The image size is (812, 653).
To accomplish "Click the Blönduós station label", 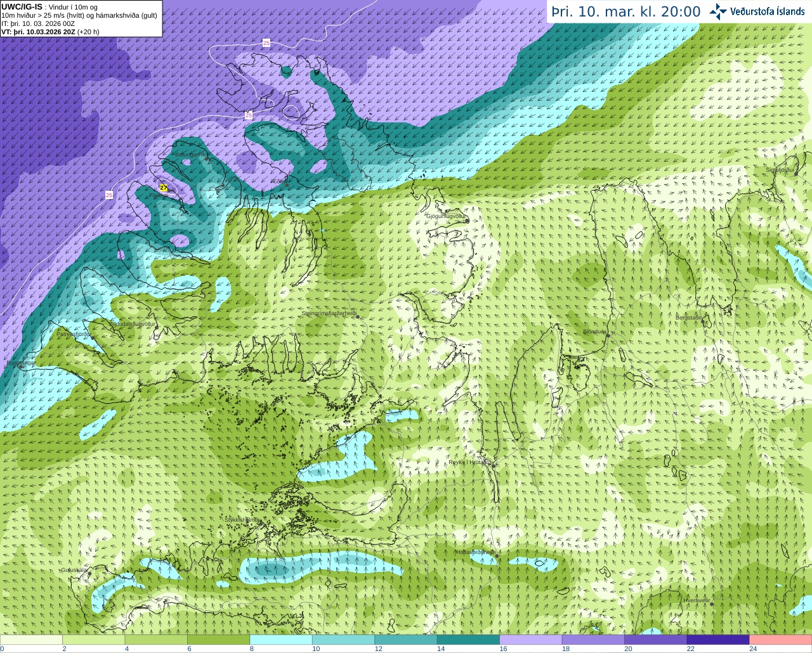I will (595, 332).
